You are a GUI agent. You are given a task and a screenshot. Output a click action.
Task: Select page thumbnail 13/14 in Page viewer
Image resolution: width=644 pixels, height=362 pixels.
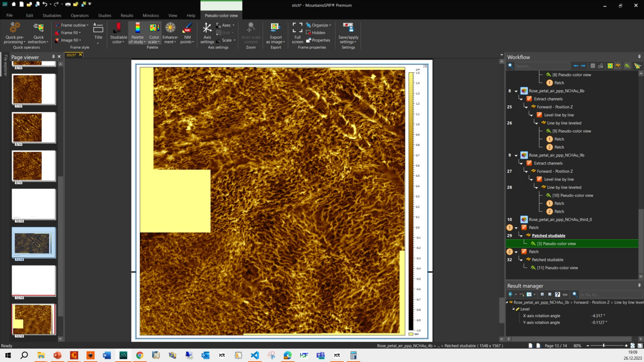[33, 319]
